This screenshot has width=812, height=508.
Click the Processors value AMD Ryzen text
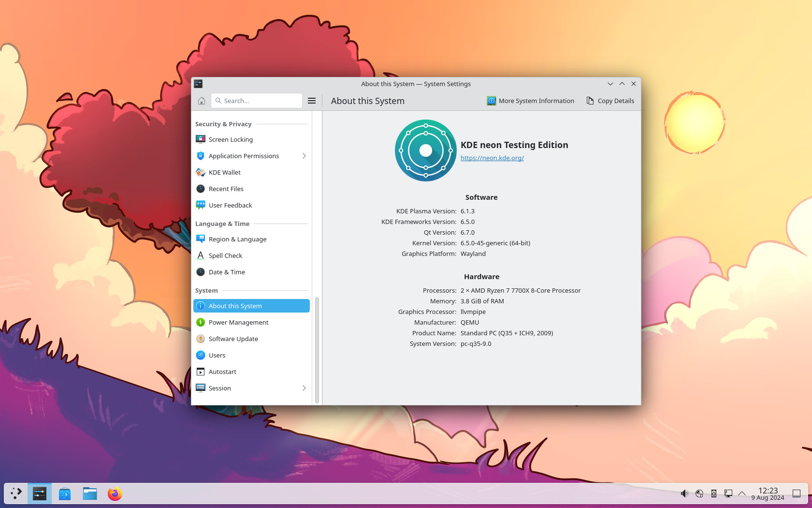click(521, 290)
